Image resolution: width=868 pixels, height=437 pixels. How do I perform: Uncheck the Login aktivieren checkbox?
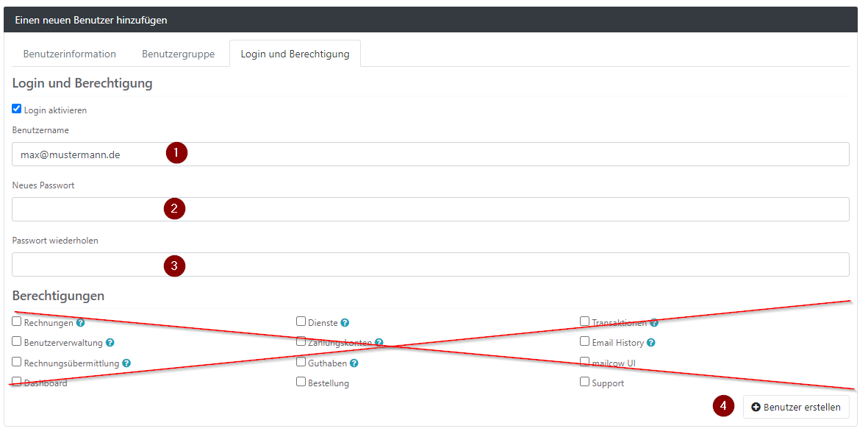17,109
